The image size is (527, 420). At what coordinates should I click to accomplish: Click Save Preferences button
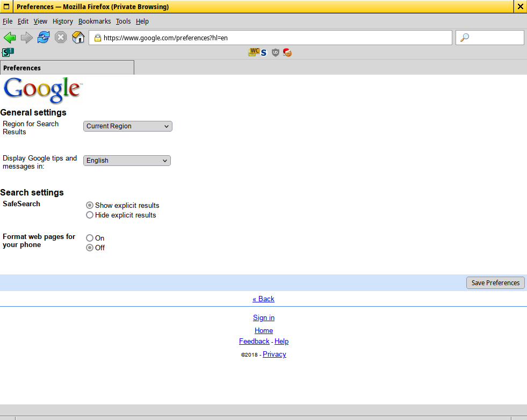tap(495, 283)
